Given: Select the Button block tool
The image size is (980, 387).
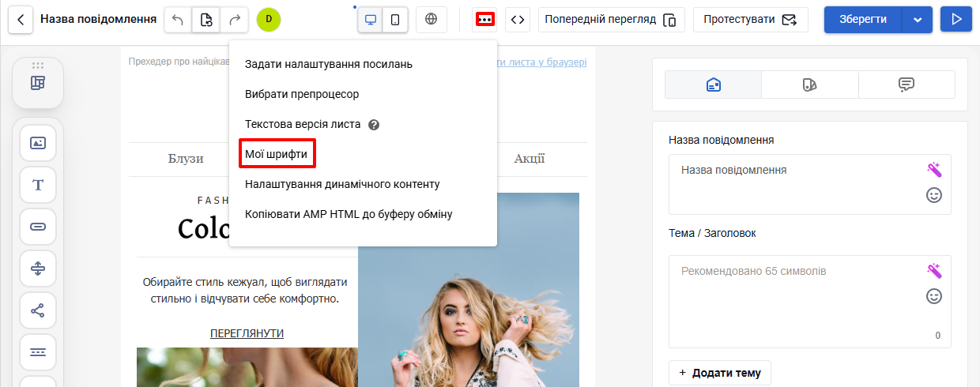Looking at the screenshot, I should pos(38,227).
